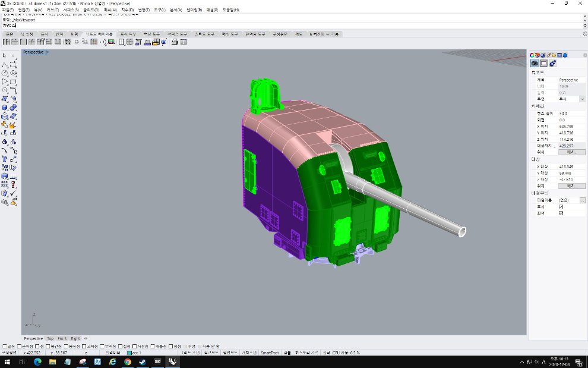This screenshot has height=368, width=588.
Task: Open the Perspective viewport title dropdown arrow
Action: tap(47, 52)
